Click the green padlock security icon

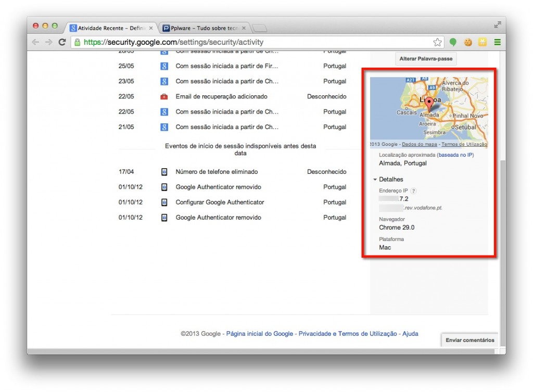[x=77, y=42]
